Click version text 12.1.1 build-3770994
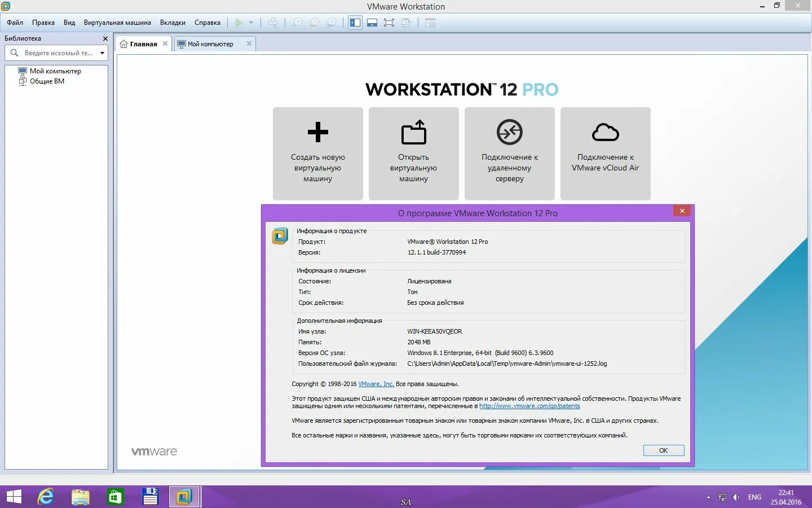This screenshot has height=508, width=812. tap(437, 252)
